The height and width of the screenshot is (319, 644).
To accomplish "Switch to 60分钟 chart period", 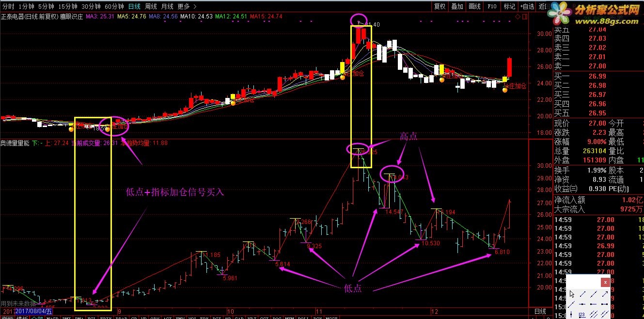I will [114, 6].
